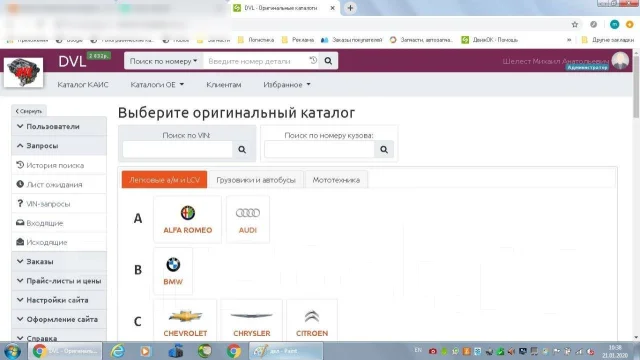Focus the body number input field
This screenshot has width=640, height=360.
coord(319,149)
